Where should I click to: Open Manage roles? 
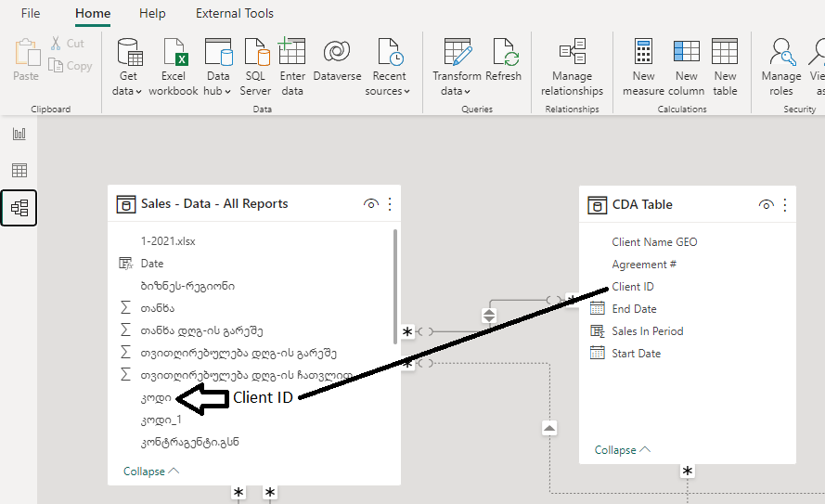click(781, 67)
